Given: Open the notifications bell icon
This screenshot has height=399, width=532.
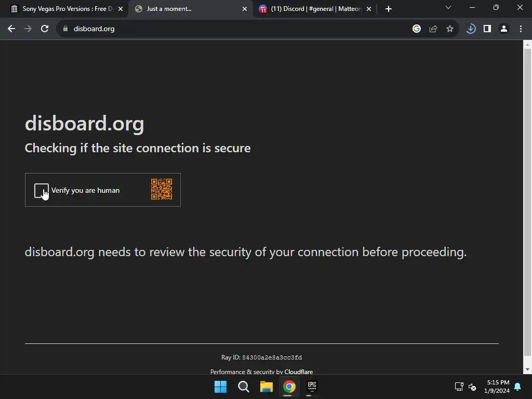Looking at the screenshot, I should [518, 387].
